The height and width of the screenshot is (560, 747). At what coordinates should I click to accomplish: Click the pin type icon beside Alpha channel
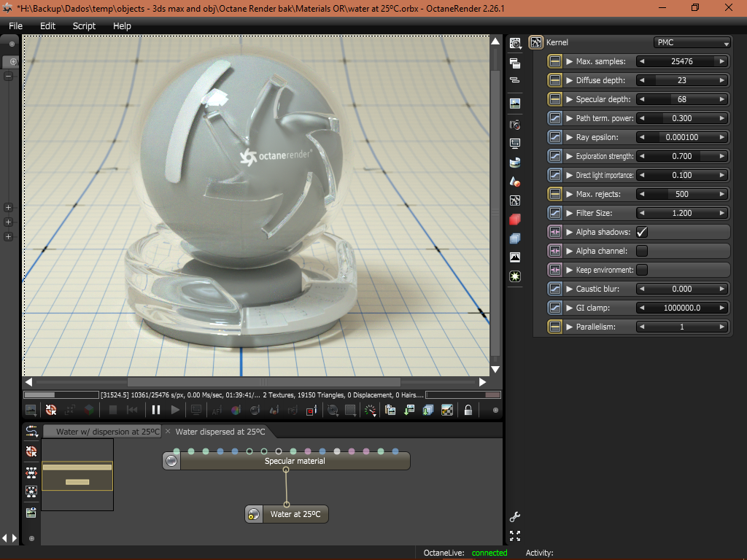point(554,251)
